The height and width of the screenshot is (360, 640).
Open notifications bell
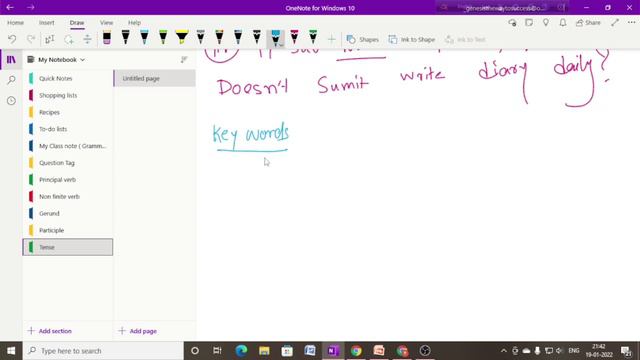click(563, 23)
